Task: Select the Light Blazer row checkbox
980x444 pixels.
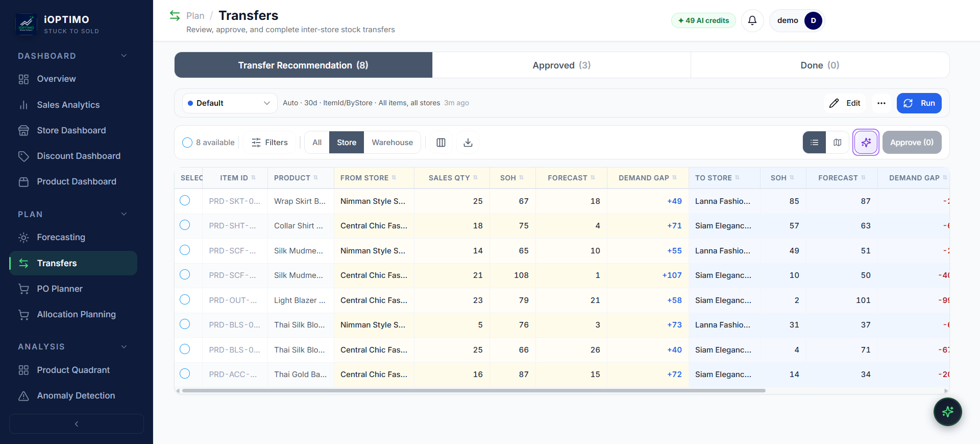Action: (x=185, y=300)
